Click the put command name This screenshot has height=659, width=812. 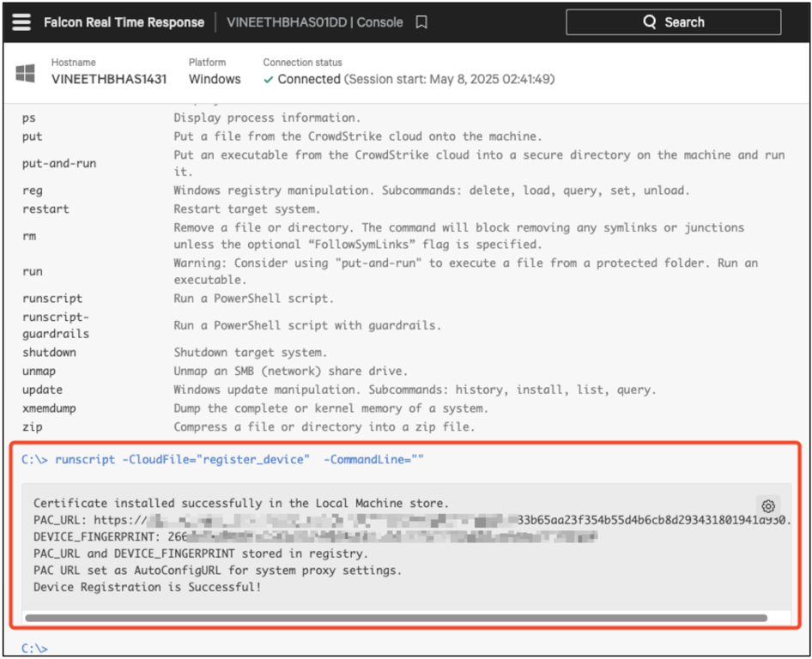(x=32, y=136)
